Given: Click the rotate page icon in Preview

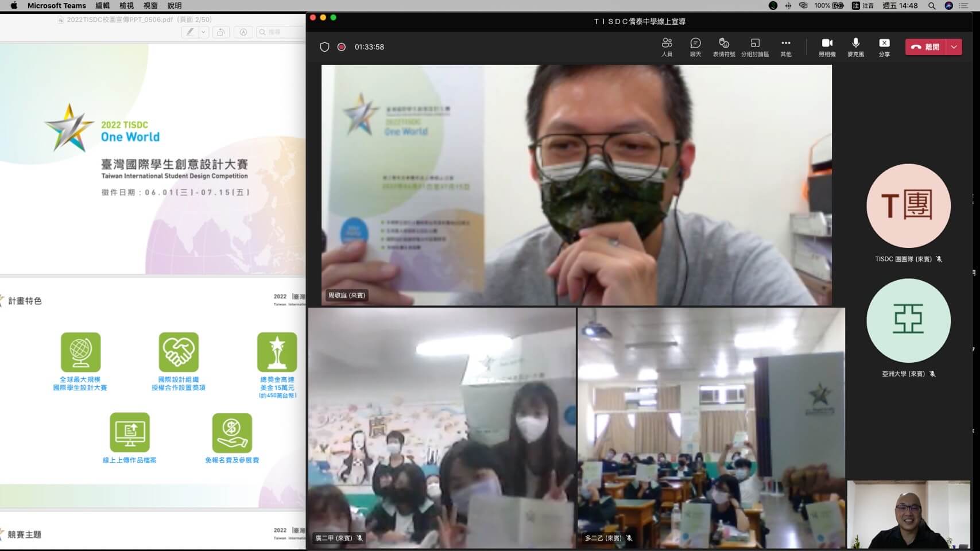Looking at the screenshot, I should point(220,32).
